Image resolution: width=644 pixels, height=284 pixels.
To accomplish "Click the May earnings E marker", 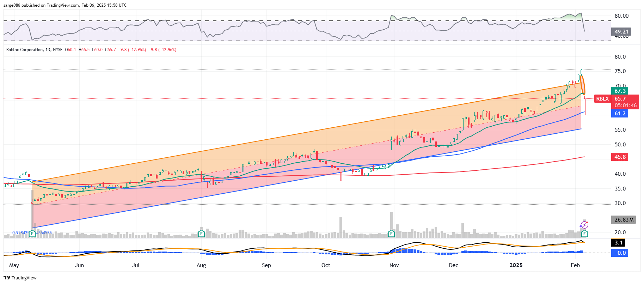I will pyautogui.click(x=32, y=234).
